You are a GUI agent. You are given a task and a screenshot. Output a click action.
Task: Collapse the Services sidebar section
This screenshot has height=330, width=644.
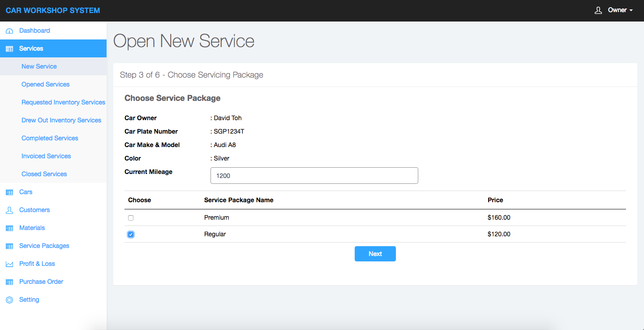point(31,48)
